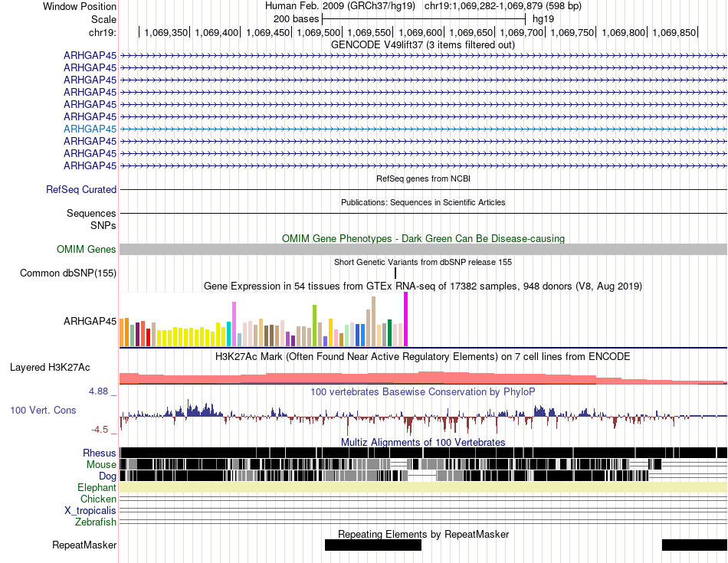Click the tall magenta GTEx expression bar
Image resolution: width=728 pixels, height=563 pixels.
[x=406, y=319]
